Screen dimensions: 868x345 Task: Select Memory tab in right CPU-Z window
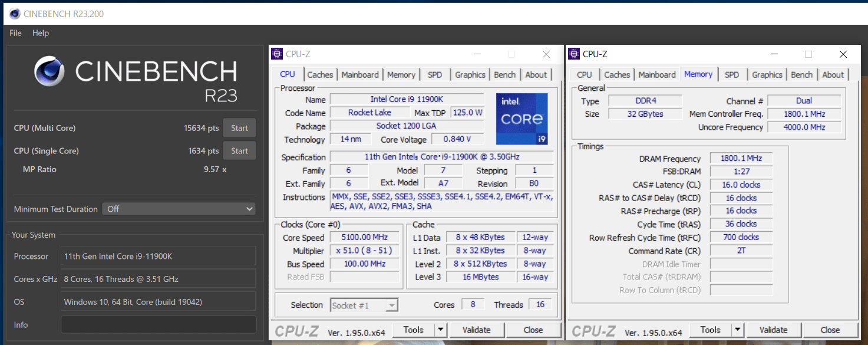tap(698, 74)
